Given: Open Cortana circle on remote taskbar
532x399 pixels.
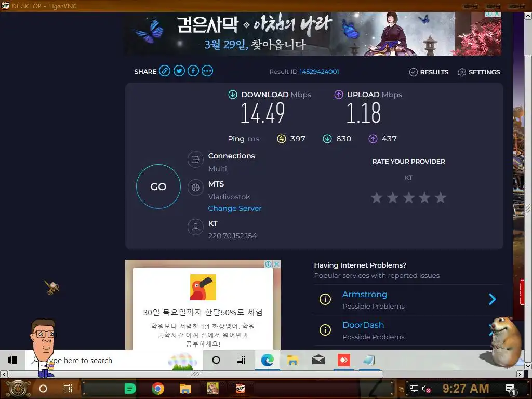Looking at the screenshot, I should tap(216, 360).
